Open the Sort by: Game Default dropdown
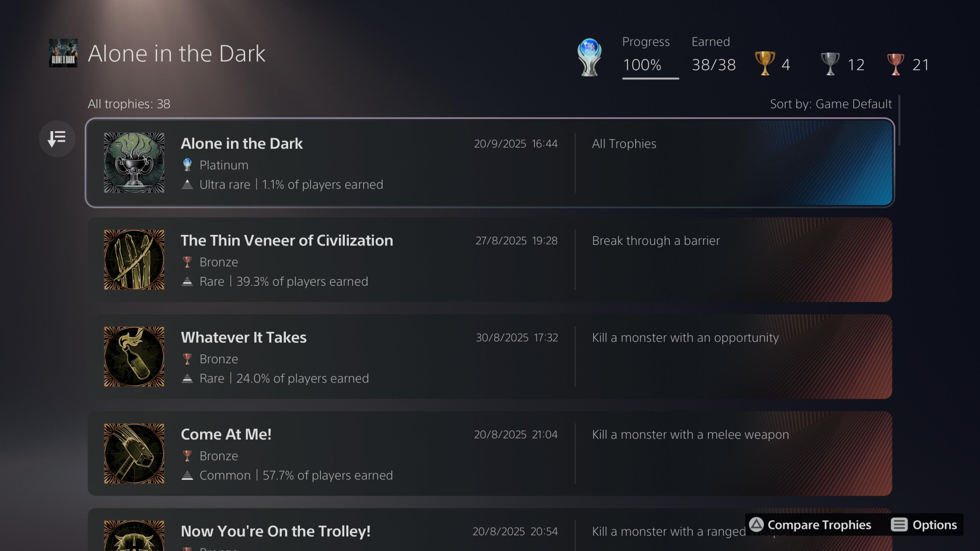The height and width of the screenshot is (551, 980). (830, 104)
